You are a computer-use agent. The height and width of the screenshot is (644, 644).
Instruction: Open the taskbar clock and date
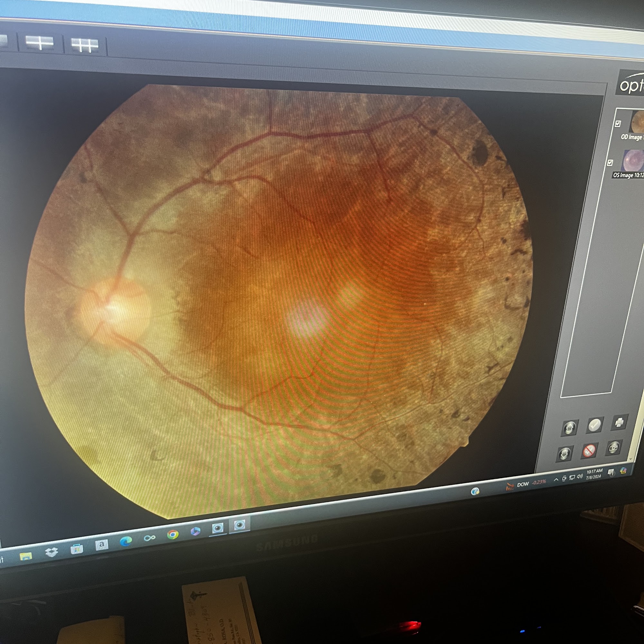click(x=594, y=474)
